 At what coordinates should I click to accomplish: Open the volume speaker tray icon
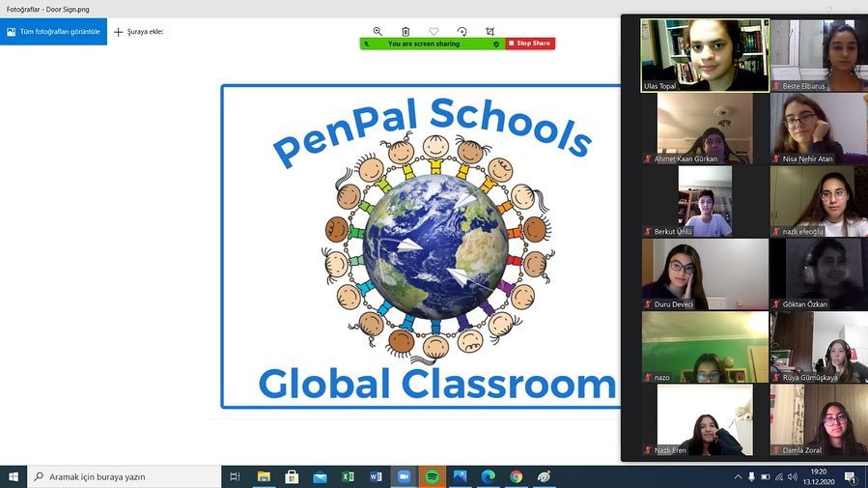point(792,476)
